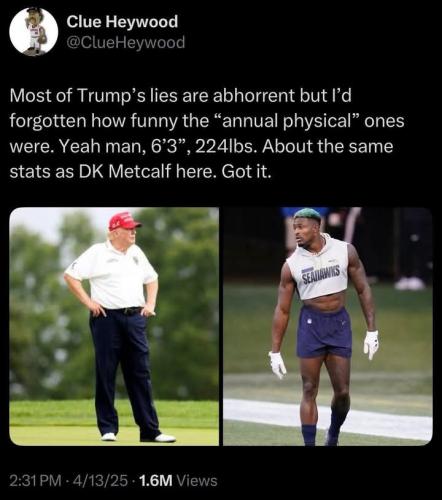
Task: Open the Clue Heywood profile avatar
Action: [x=34, y=31]
